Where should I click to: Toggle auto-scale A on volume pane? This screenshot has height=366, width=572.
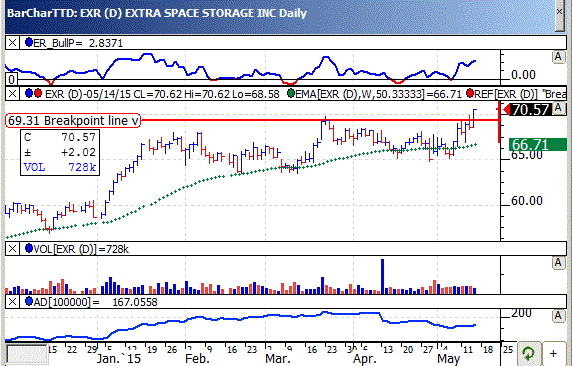558,263
